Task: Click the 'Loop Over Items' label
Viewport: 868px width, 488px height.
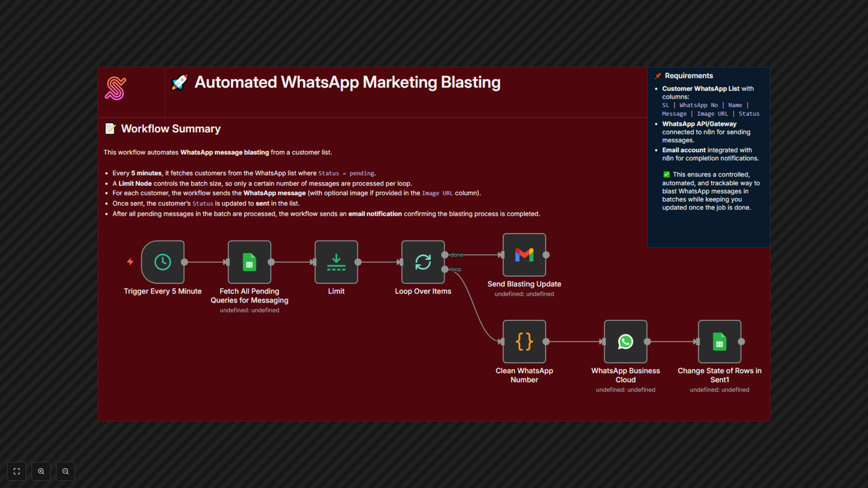Action: coord(423,291)
